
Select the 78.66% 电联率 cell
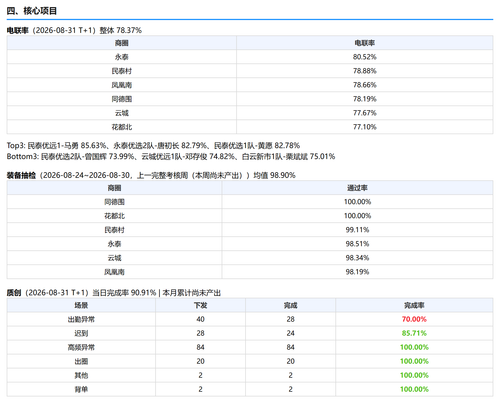(x=365, y=85)
